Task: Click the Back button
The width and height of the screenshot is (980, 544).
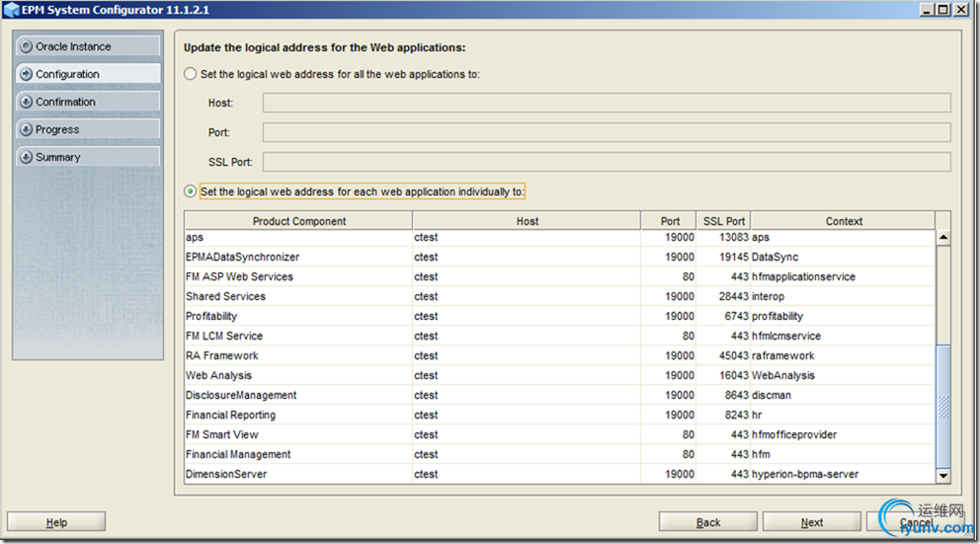Action: coord(708,522)
